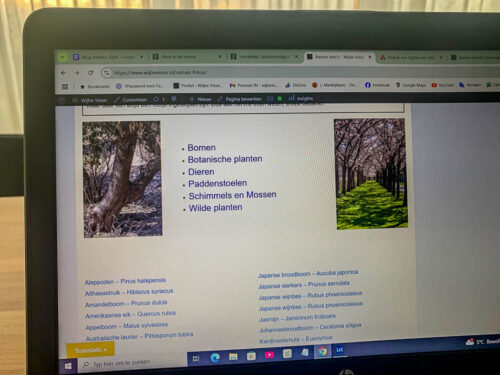The image size is (500, 375).
Task: Open Kardinaalsmuts – Euonymus link
Action: (296, 340)
